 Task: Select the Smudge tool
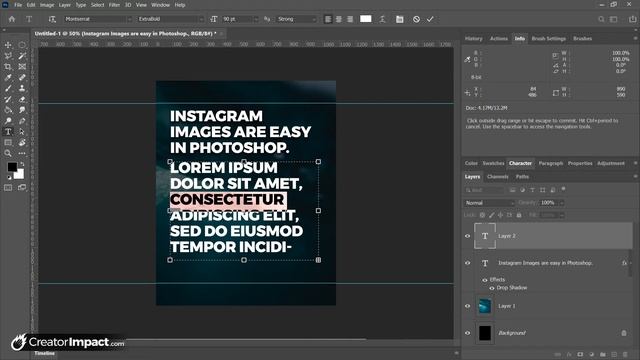click(x=22, y=110)
